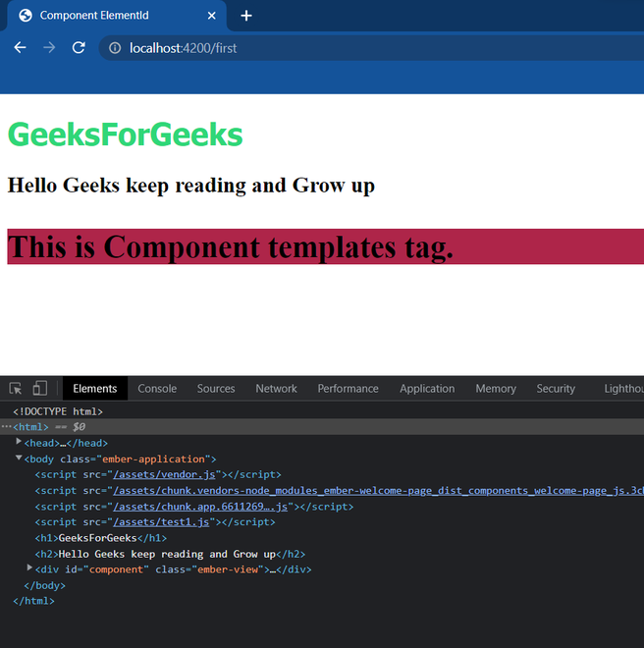This screenshot has height=648, width=644.
Task: Select the div id component DOM row
Action: 173,569
